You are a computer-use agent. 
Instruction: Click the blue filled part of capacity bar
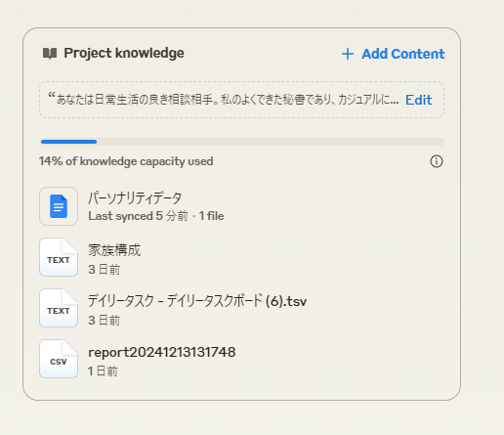pos(68,142)
